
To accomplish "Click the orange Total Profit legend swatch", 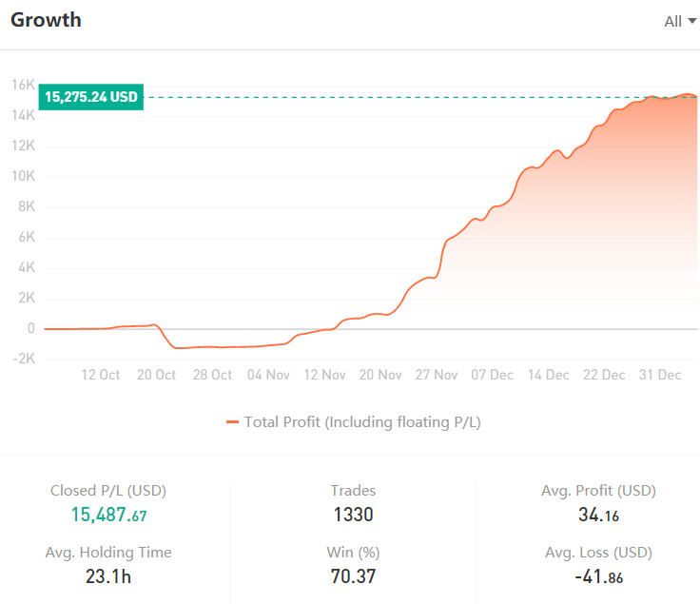I will (232, 422).
